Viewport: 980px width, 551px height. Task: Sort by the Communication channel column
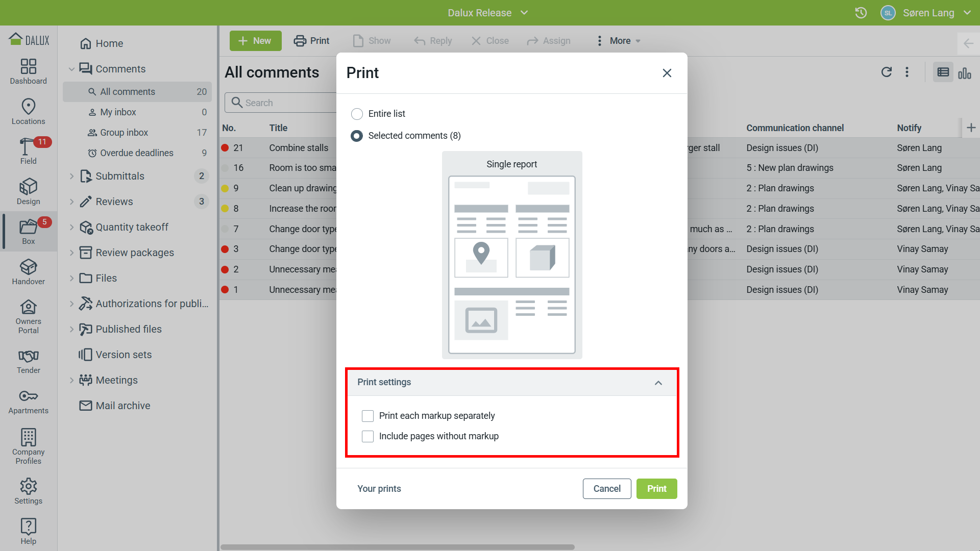tap(795, 128)
